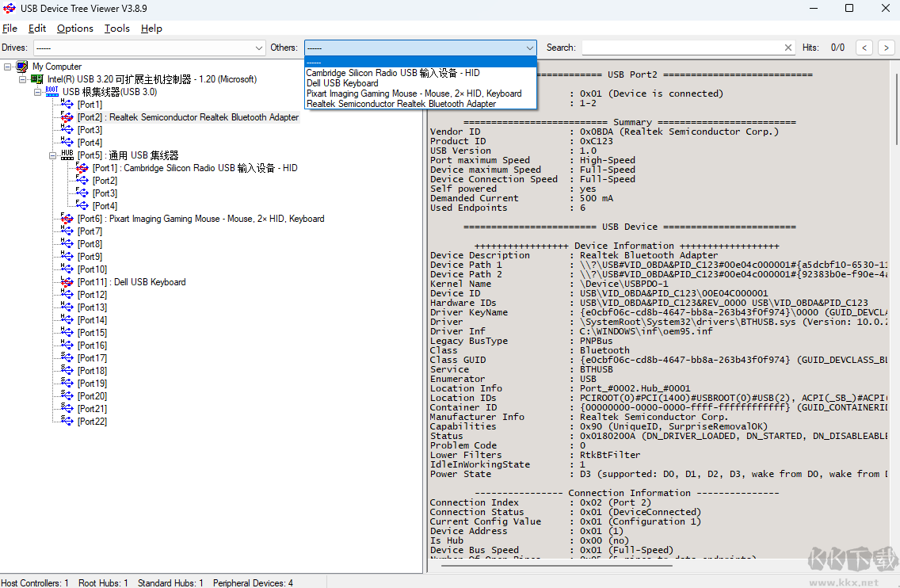Click the USB icon in the title bar
The height and width of the screenshot is (588, 900).
pos(9,9)
